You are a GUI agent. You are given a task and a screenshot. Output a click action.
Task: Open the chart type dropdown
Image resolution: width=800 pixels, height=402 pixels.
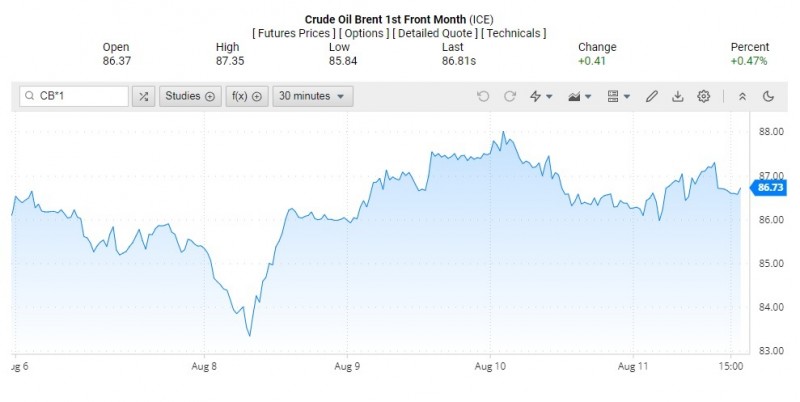coord(578,96)
